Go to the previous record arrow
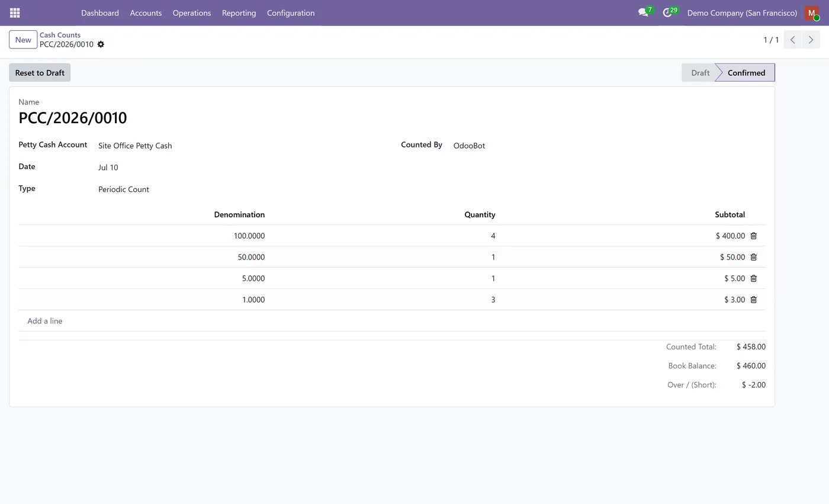This screenshot has width=829, height=504. 792,40
